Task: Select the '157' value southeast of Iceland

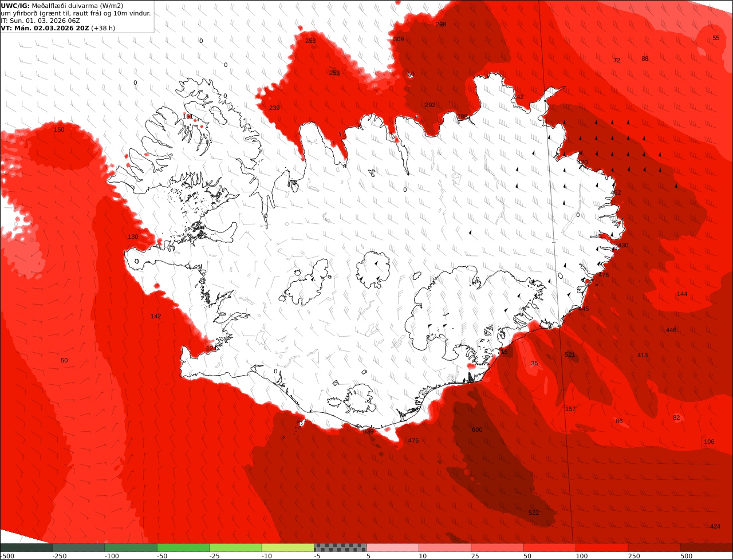Action: (x=570, y=409)
